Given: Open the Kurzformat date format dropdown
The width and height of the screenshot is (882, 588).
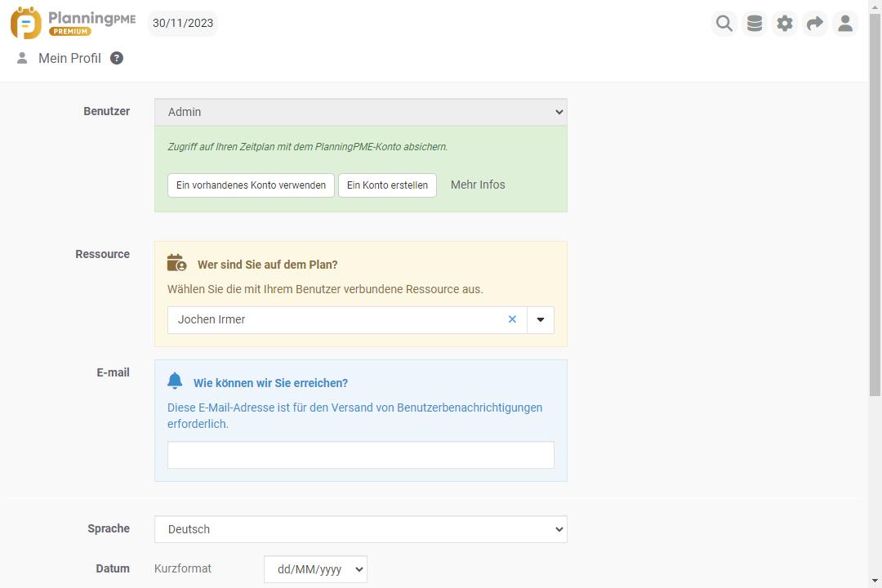Looking at the screenshot, I should click(x=315, y=569).
